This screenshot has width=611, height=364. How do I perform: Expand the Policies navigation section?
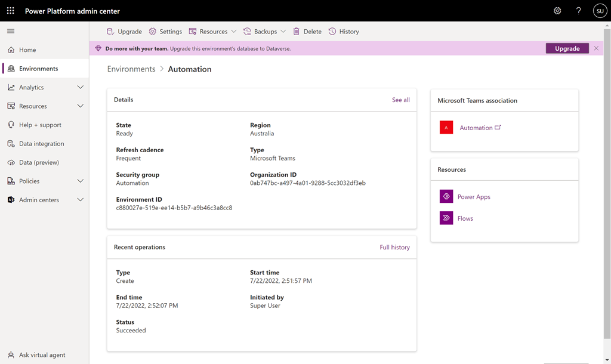coord(81,181)
